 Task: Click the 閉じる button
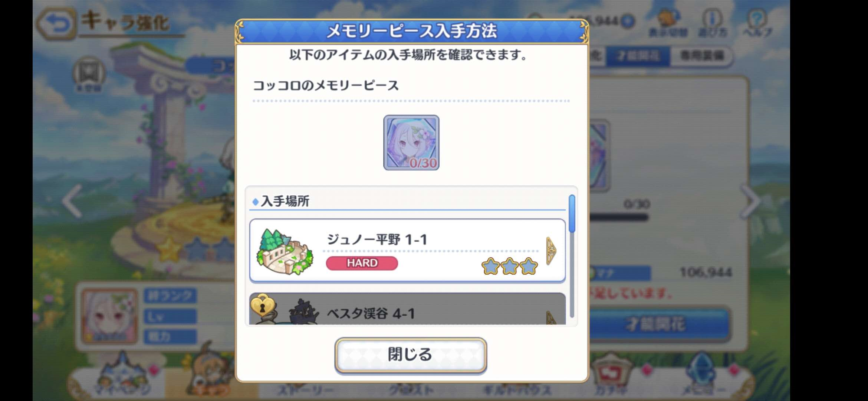pos(411,355)
